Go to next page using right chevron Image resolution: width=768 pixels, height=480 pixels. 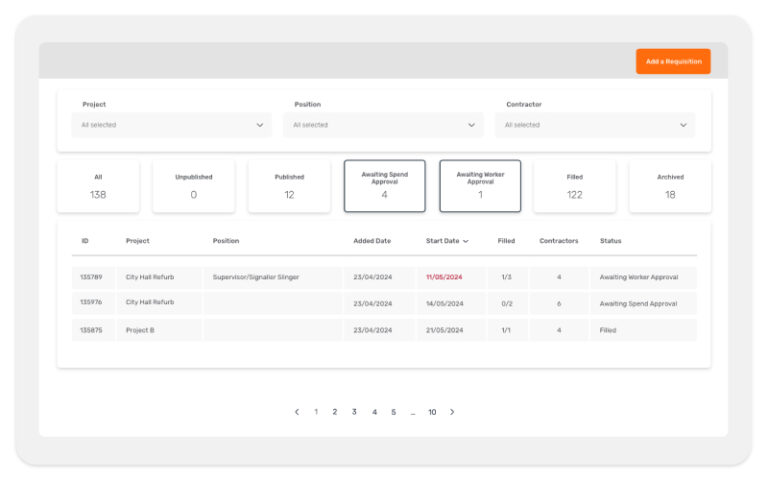click(x=452, y=412)
